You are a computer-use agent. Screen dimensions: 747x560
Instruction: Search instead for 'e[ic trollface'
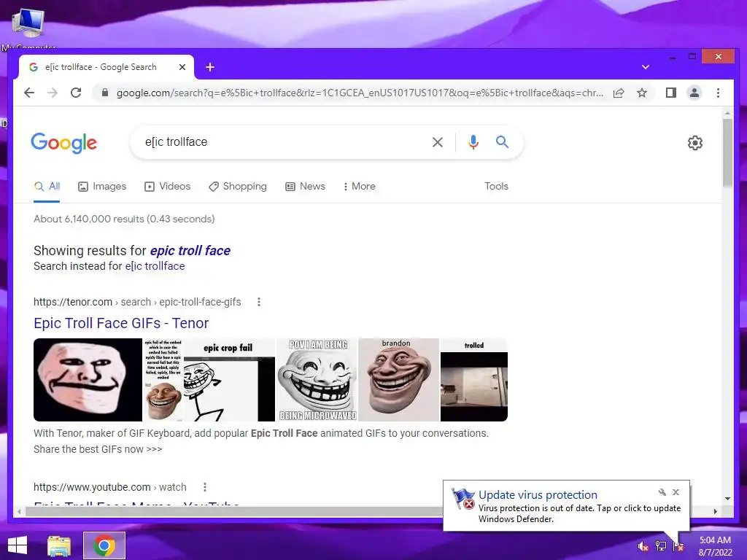pyautogui.click(x=155, y=266)
